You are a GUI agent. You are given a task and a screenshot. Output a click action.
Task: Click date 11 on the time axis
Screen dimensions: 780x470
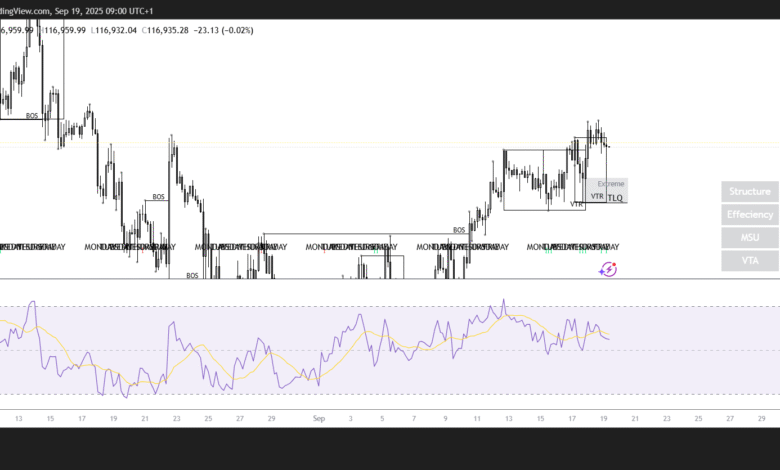click(x=478, y=419)
